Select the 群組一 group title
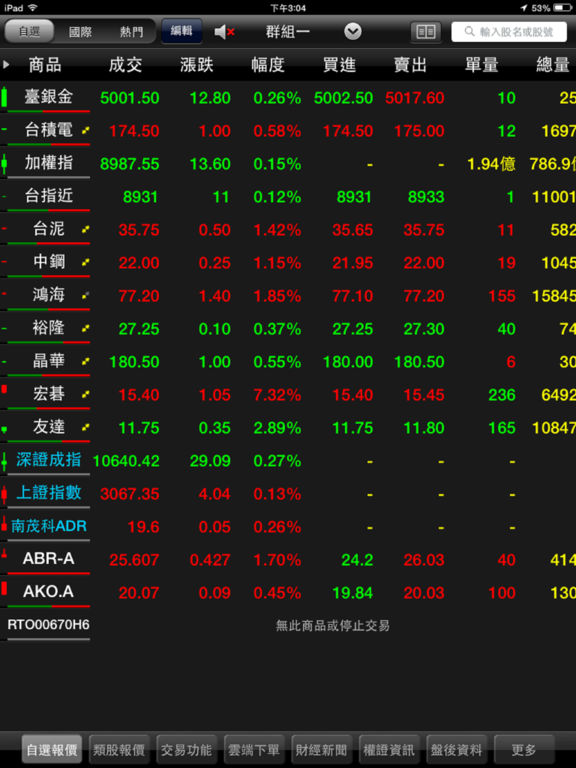Viewport: 576px width, 768px height. click(288, 32)
